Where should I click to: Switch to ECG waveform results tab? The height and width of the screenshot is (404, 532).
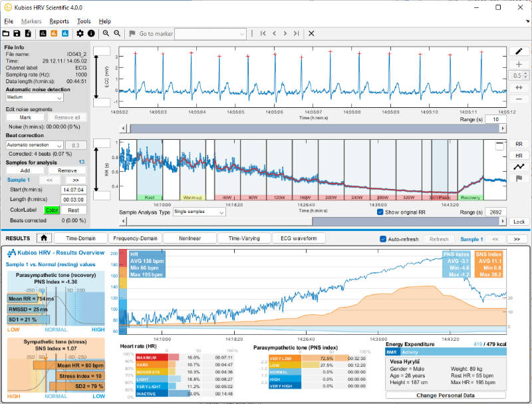[299, 238]
